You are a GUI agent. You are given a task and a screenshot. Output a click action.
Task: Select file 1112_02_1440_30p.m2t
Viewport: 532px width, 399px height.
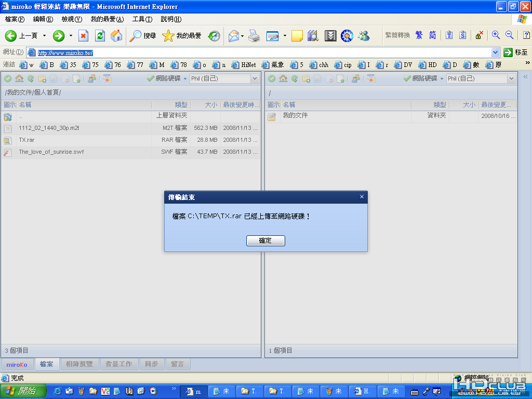(130, 128)
